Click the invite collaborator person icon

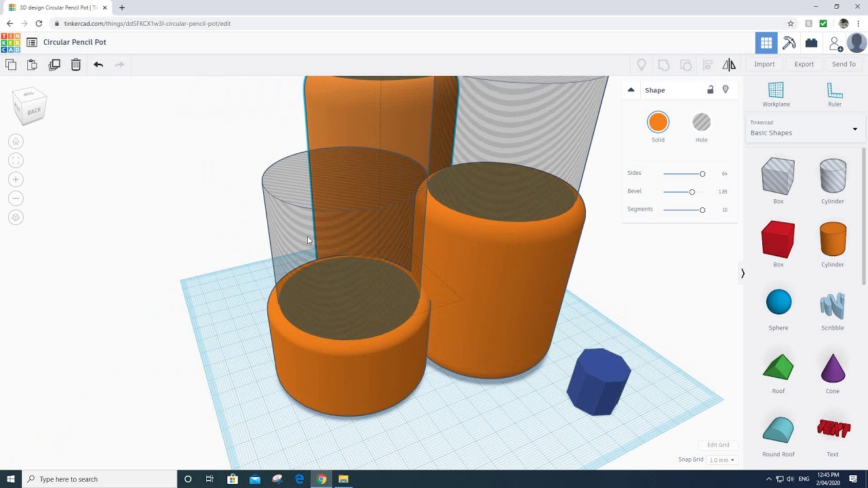(x=835, y=43)
